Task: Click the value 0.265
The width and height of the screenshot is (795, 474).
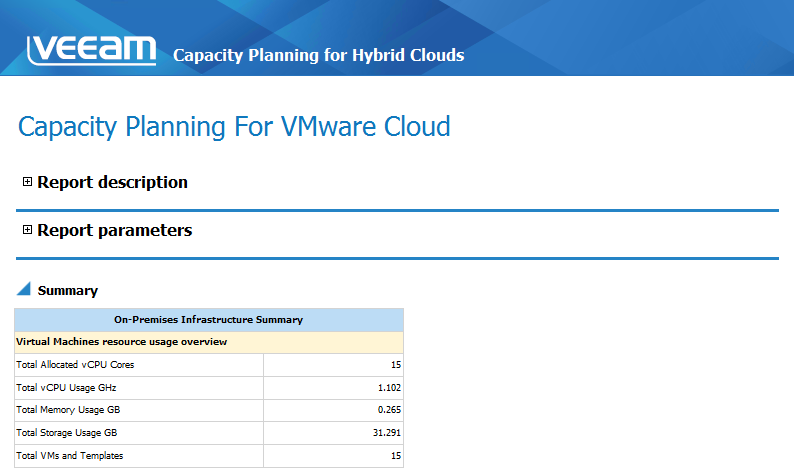Action: pos(389,410)
